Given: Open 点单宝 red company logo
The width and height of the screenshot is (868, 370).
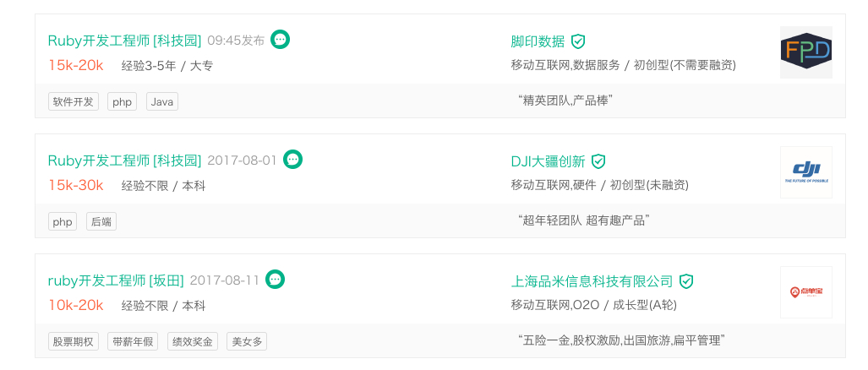Looking at the screenshot, I should 806,292.
